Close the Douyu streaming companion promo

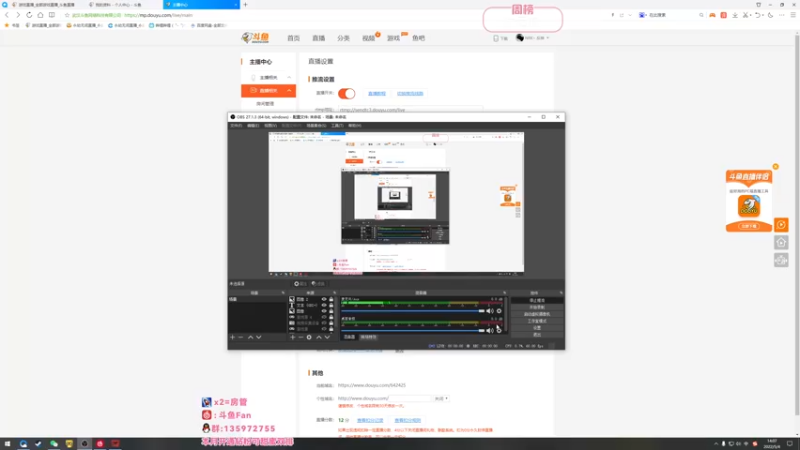click(776, 167)
